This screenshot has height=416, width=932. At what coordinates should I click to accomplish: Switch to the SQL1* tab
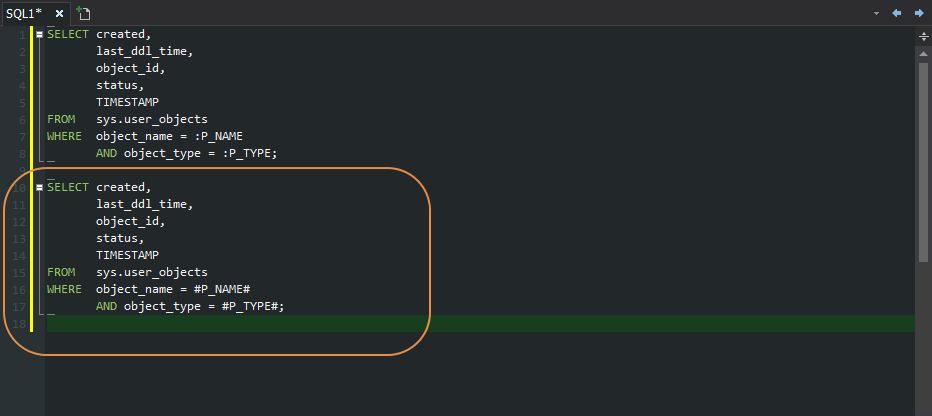pyautogui.click(x=24, y=13)
